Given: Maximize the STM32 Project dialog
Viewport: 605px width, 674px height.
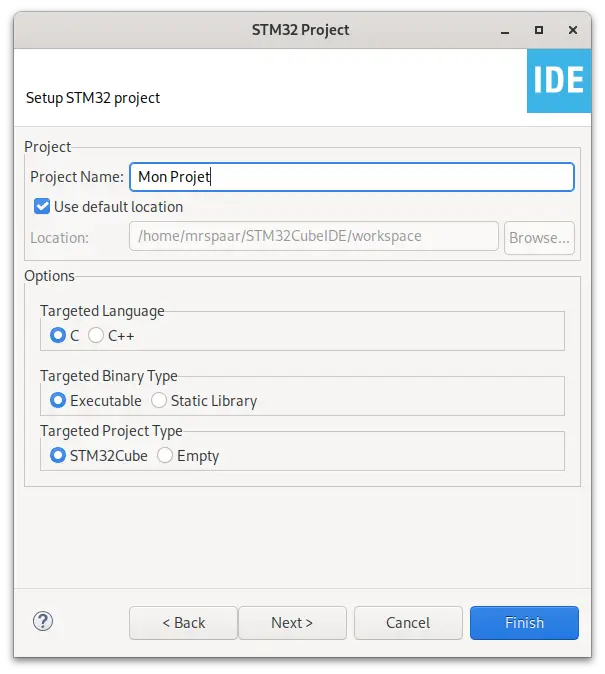Looking at the screenshot, I should click(x=539, y=29).
